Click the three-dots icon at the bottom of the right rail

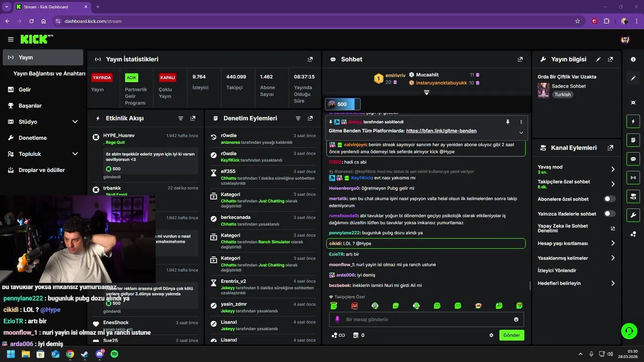tap(633, 234)
